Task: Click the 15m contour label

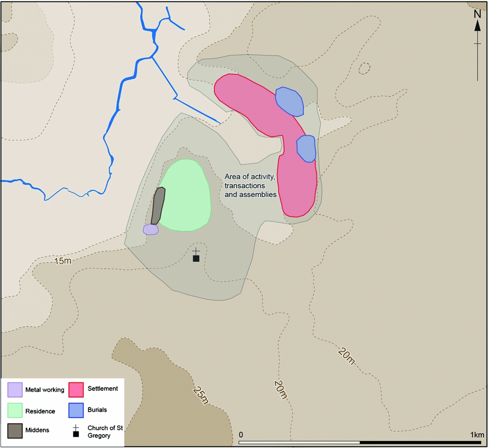Action: [63, 261]
